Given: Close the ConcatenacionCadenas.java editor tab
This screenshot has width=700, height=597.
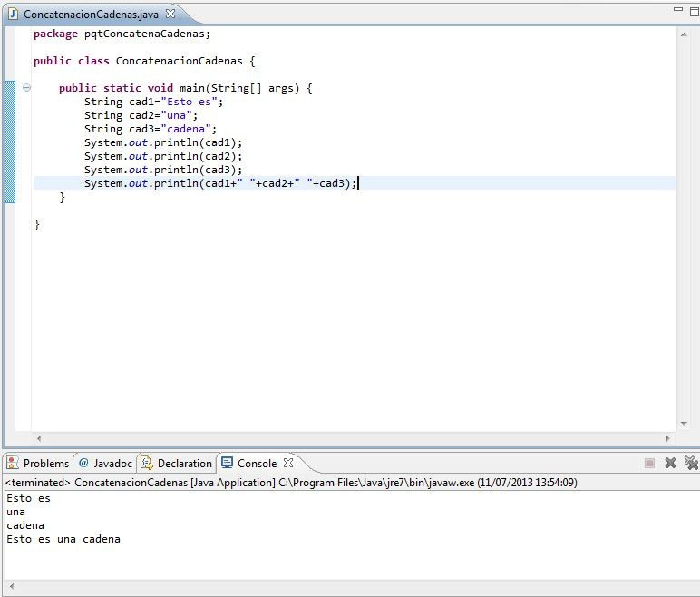Looking at the screenshot, I should coord(170,15).
